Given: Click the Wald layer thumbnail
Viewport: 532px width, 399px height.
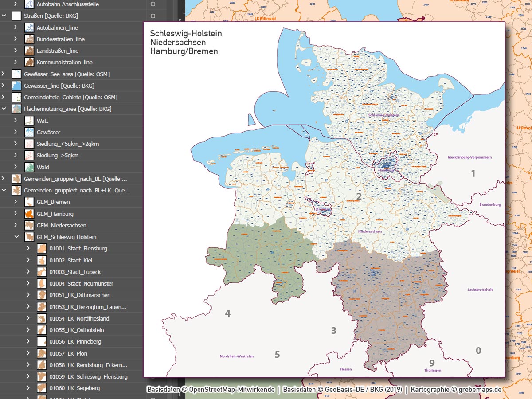Looking at the screenshot, I should tap(29, 167).
